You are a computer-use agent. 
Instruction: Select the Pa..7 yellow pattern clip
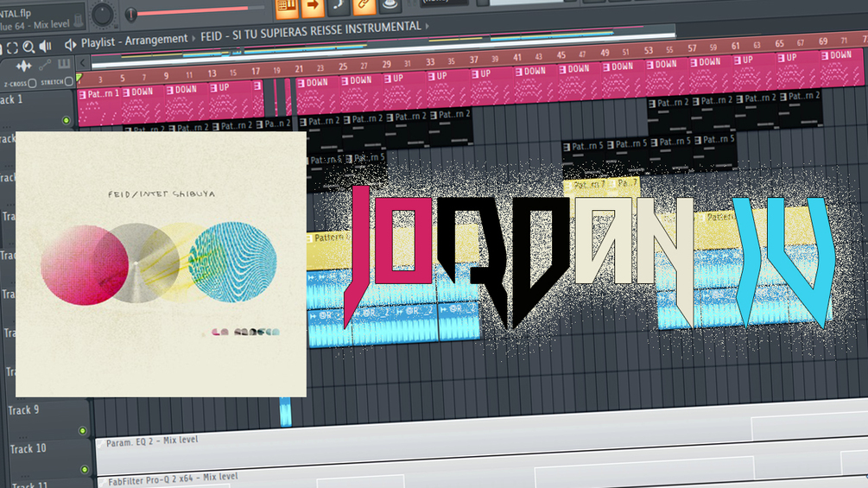click(x=624, y=187)
